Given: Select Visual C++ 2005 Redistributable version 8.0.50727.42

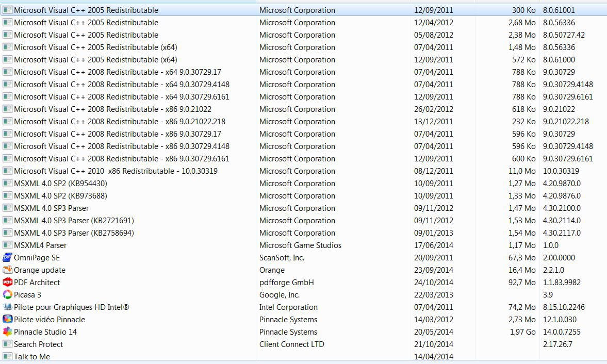Looking at the screenshot, I should coord(303,35).
